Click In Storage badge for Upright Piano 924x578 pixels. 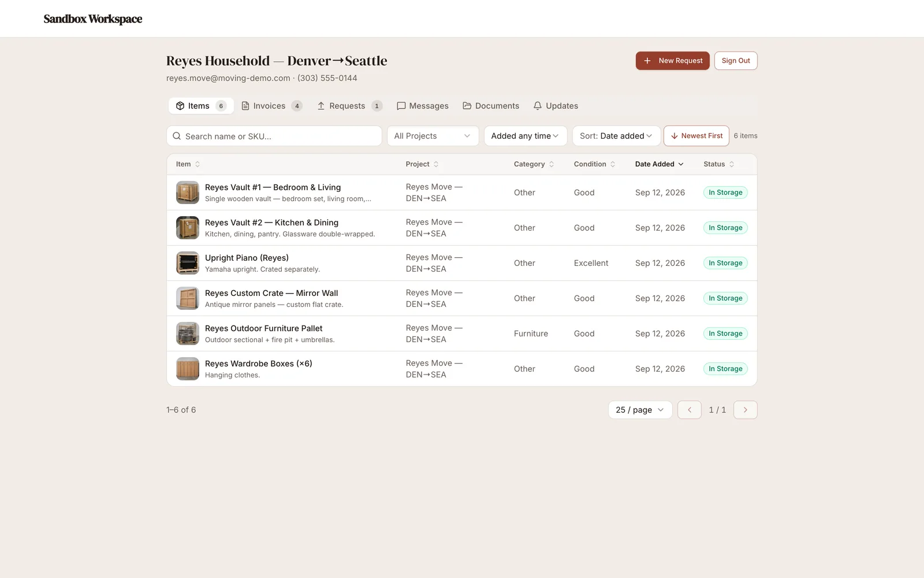(725, 263)
